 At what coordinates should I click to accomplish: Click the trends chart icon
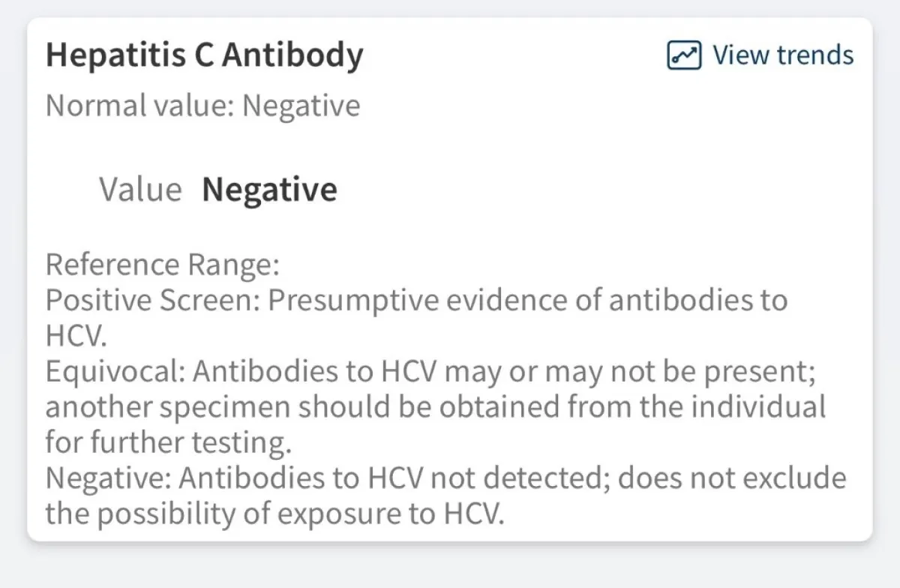point(684,55)
